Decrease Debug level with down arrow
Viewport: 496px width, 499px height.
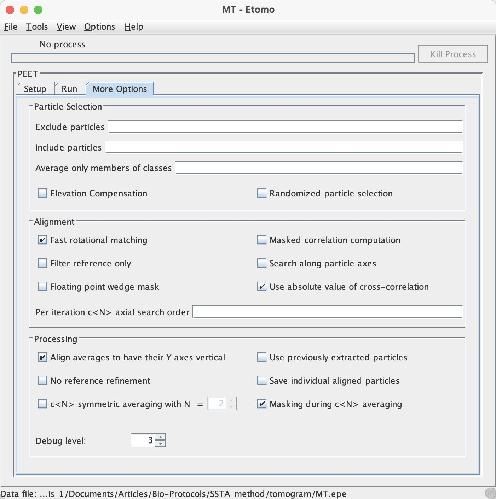tap(160, 444)
